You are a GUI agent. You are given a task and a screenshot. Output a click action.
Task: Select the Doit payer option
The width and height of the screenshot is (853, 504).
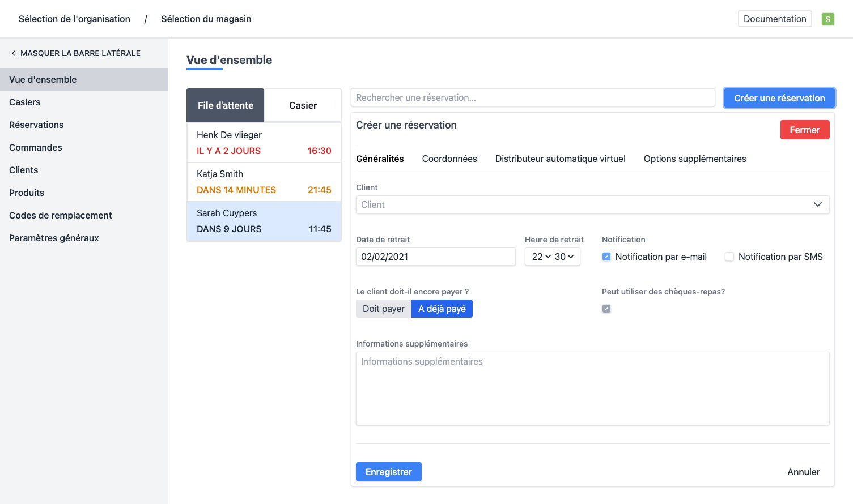click(383, 309)
